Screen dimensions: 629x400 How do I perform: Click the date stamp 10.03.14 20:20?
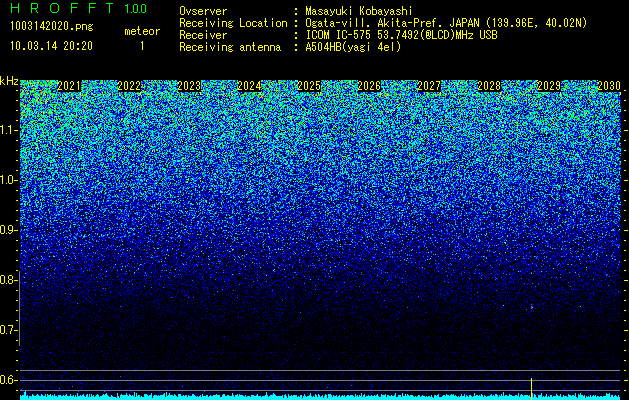point(51,46)
